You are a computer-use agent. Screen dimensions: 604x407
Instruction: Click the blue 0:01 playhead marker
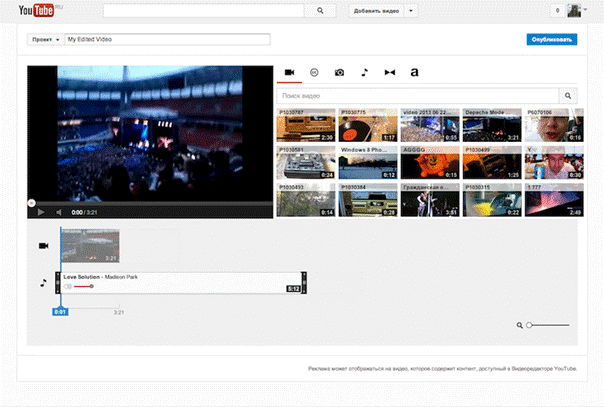click(x=60, y=312)
